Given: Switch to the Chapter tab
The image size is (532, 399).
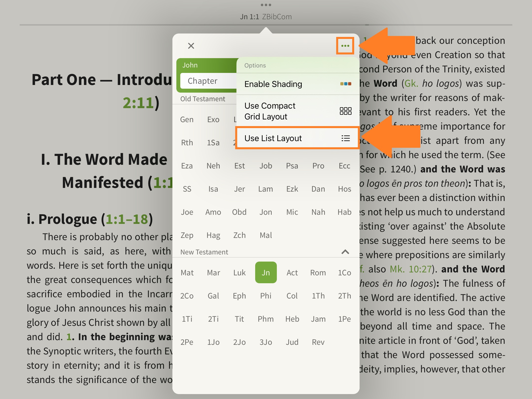Looking at the screenshot, I should tap(202, 81).
